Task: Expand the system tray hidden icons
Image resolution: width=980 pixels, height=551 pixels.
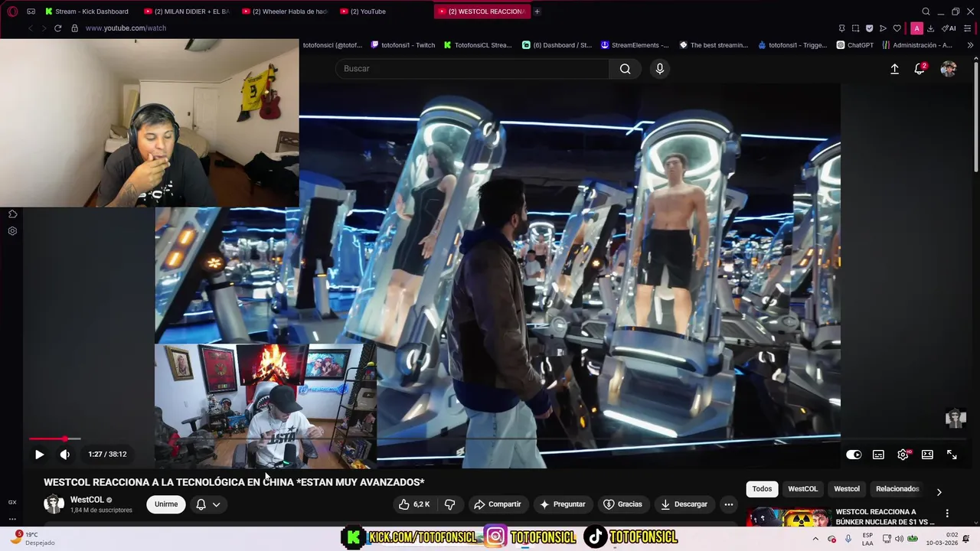Action: coord(815,539)
